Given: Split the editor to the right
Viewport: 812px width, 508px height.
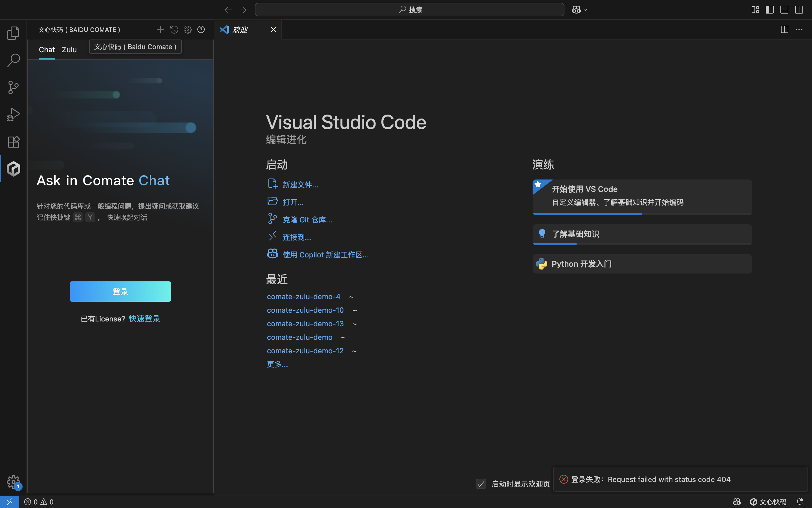Looking at the screenshot, I should click(x=784, y=30).
